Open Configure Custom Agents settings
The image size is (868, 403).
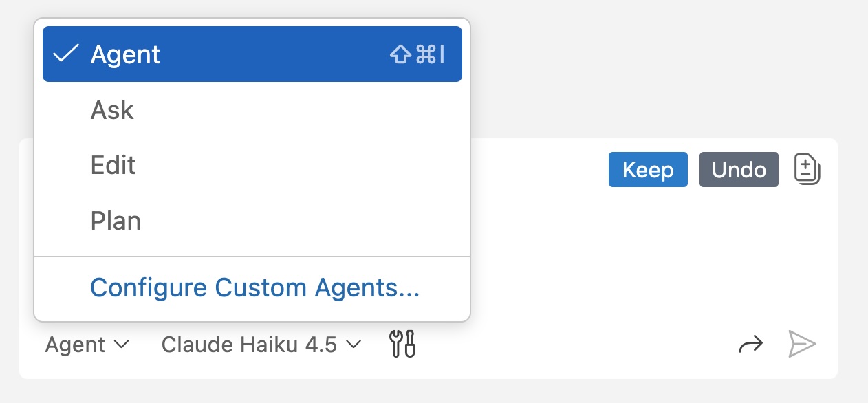pyautogui.click(x=255, y=287)
